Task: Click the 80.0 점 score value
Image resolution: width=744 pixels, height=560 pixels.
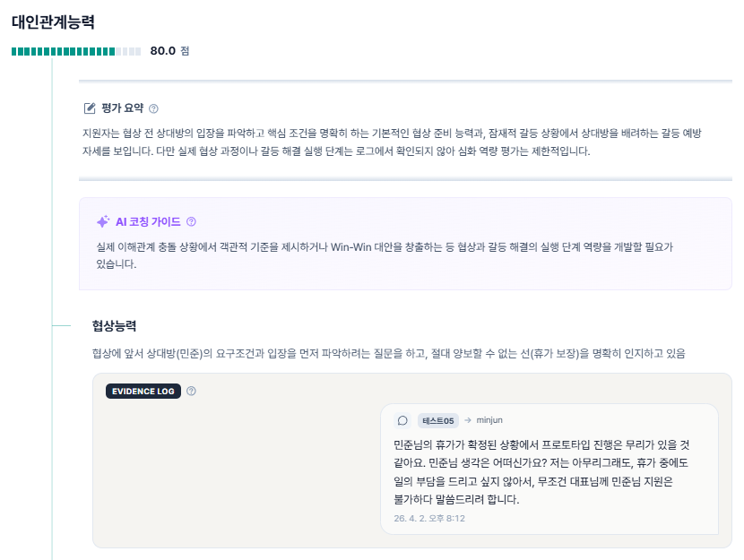Action: pyautogui.click(x=169, y=51)
